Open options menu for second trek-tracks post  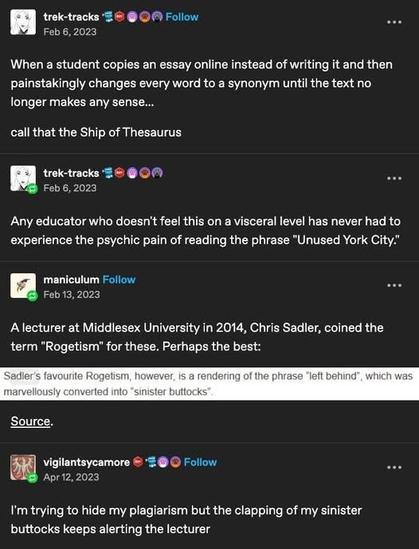coord(394,178)
